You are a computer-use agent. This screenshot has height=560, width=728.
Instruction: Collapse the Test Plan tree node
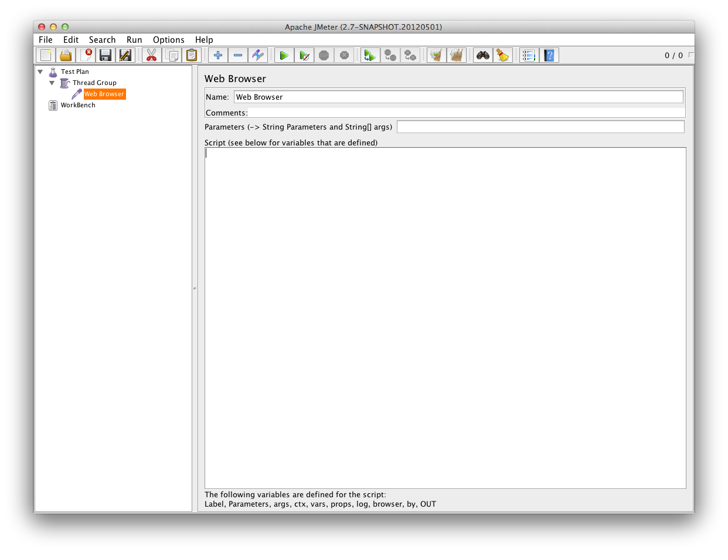40,72
